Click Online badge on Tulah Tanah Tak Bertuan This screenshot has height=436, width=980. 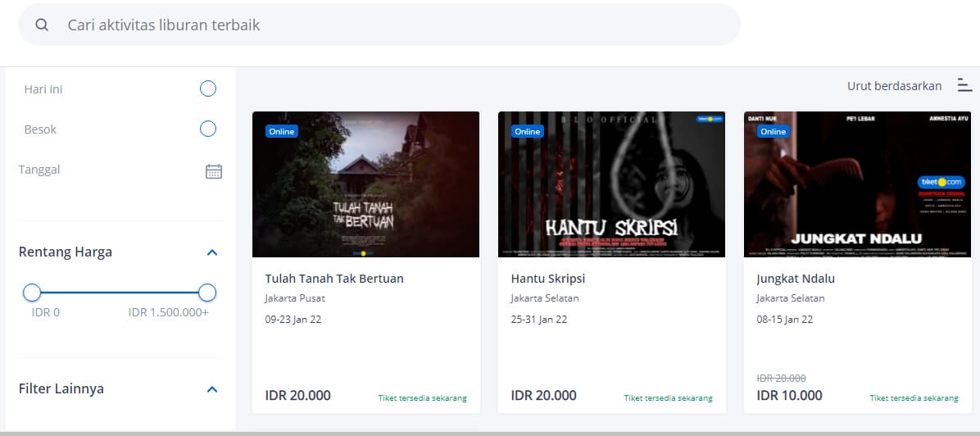281,131
